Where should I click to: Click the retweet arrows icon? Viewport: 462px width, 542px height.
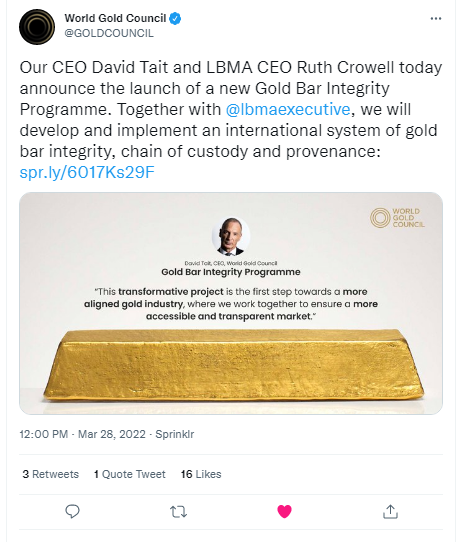179,512
